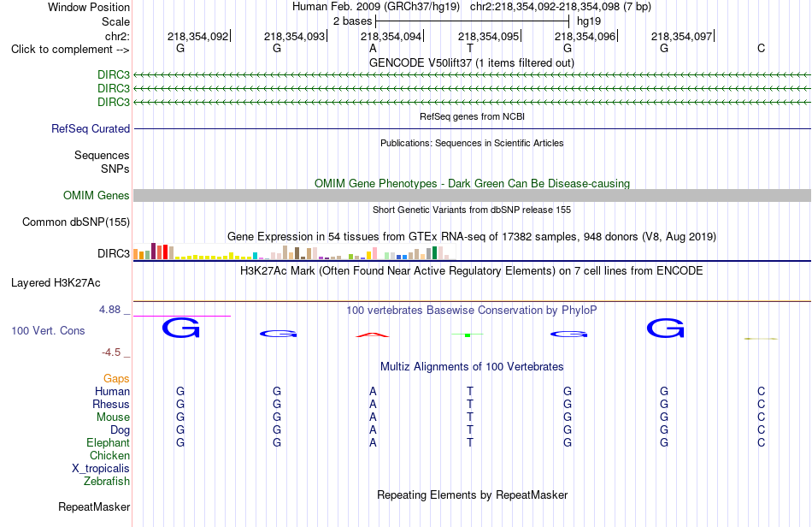Click the 'Click to complement -->' label
The width and height of the screenshot is (812, 527).
[70, 50]
